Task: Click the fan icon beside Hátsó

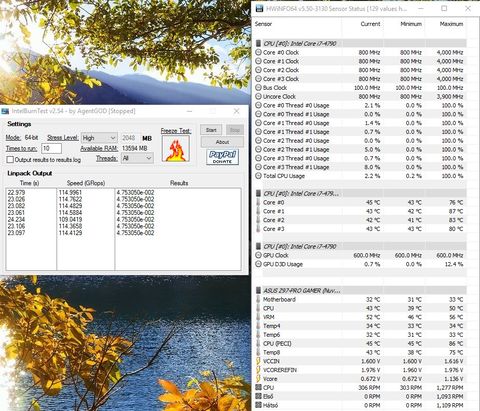Action: tap(258, 405)
